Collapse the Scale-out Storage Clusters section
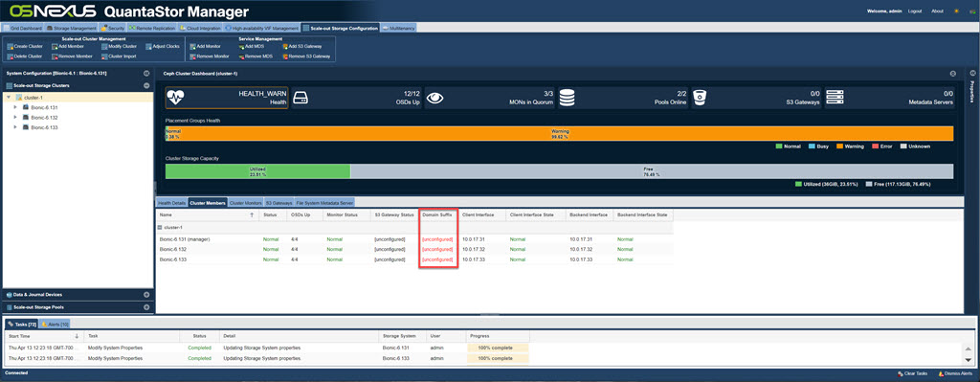The height and width of the screenshot is (382, 980). pos(146,85)
